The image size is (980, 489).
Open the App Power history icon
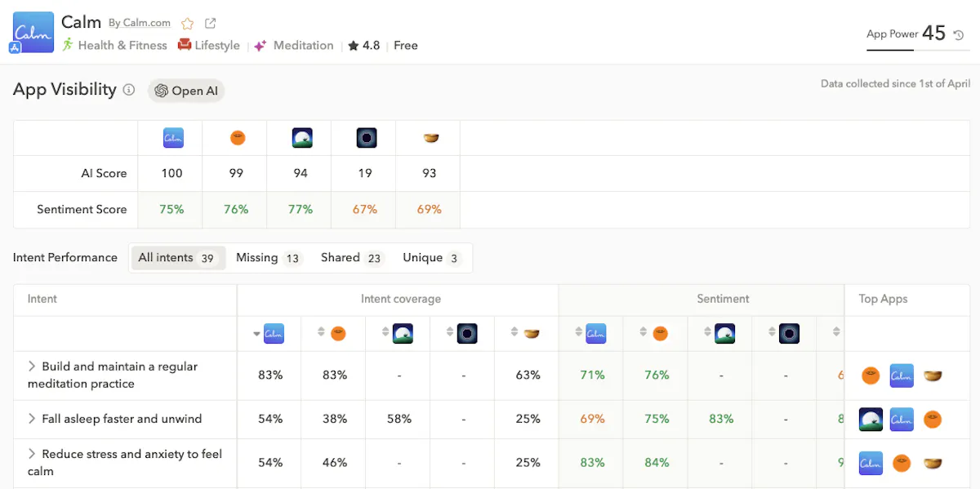click(959, 35)
